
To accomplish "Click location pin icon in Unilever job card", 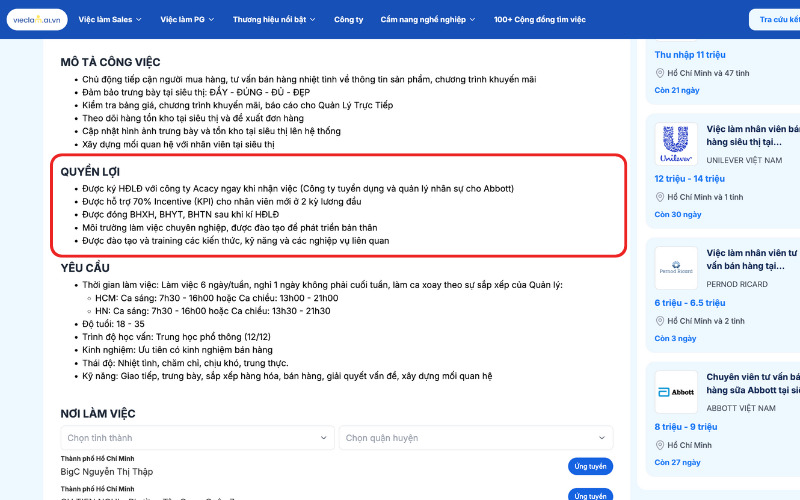I will [660, 196].
